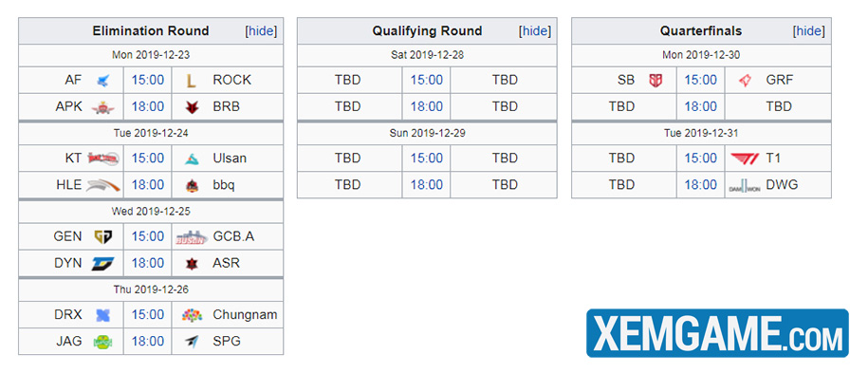The image size is (868, 374).
Task: Click the Sandbox SB red logo
Action: point(656,81)
